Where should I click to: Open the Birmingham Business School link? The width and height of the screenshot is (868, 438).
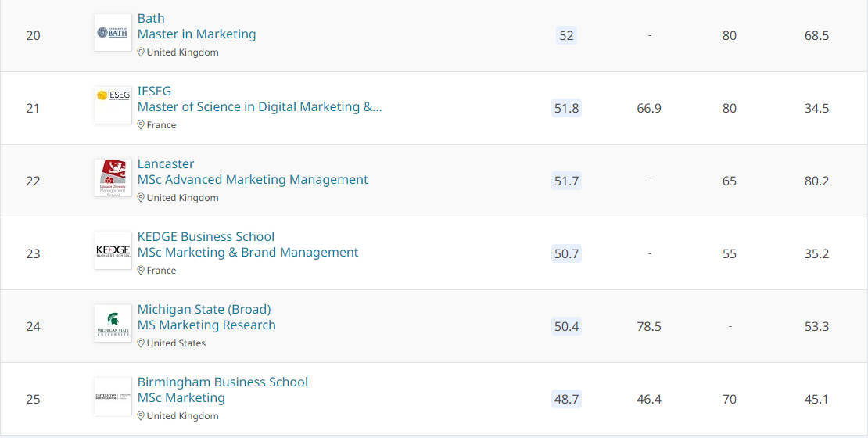click(x=223, y=382)
